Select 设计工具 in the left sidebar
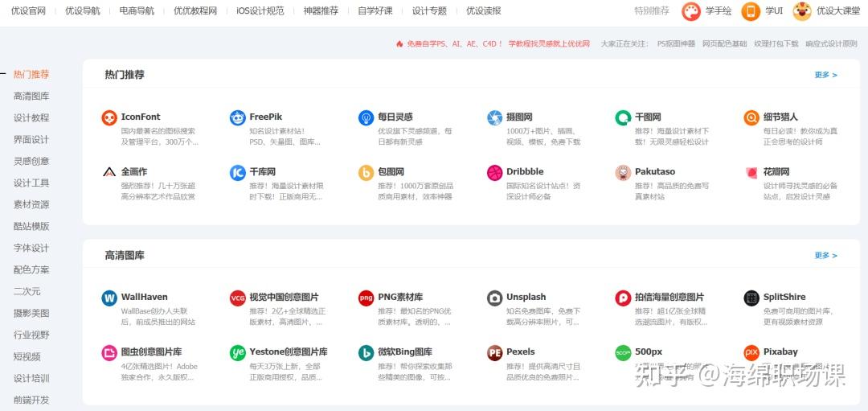Image resolution: width=868 pixels, height=411 pixels. point(31,183)
